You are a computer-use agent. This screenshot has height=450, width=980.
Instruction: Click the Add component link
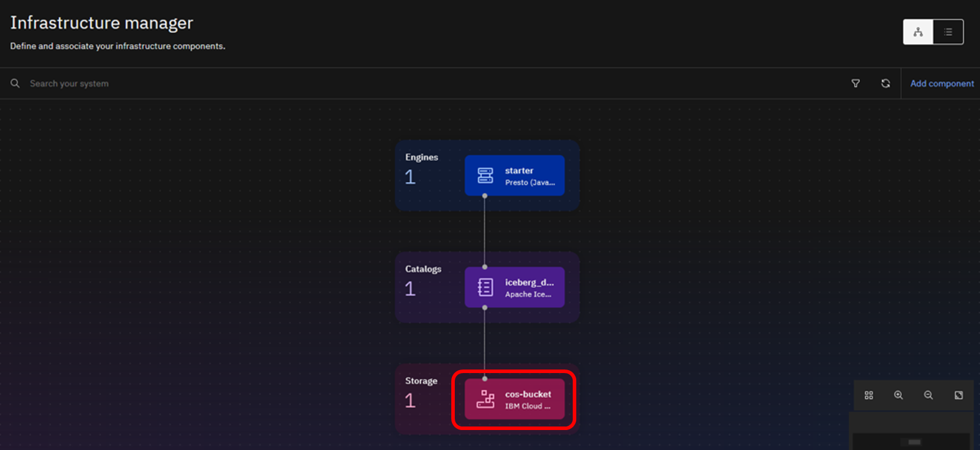click(x=941, y=83)
